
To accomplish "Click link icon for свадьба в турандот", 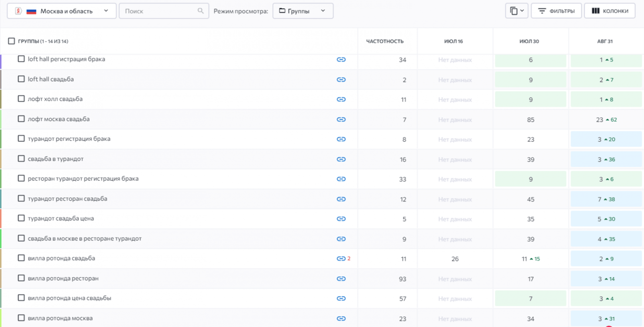I will point(341,160).
